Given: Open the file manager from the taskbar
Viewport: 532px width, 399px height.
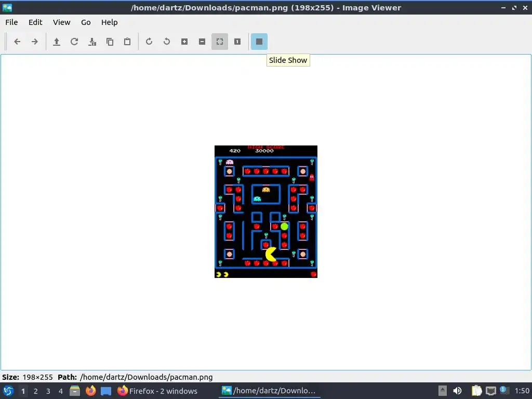Looking at the screenshot, I should tap(75, 391).
